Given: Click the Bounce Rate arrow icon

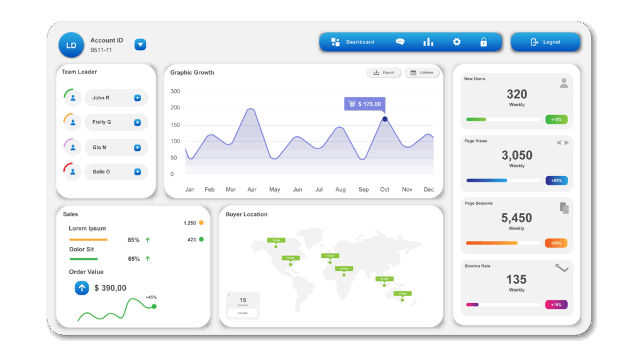Looking at the screenshot, I should [562, 268].
